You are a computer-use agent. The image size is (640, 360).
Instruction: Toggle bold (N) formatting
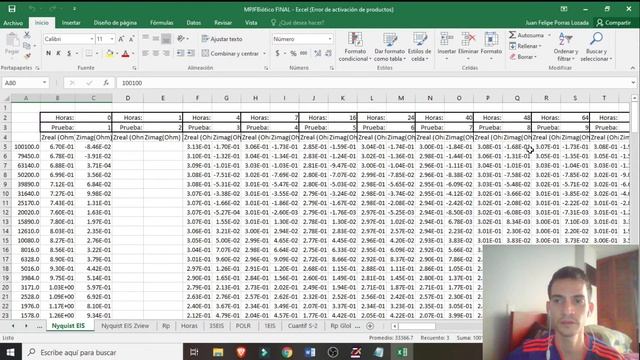49,53
